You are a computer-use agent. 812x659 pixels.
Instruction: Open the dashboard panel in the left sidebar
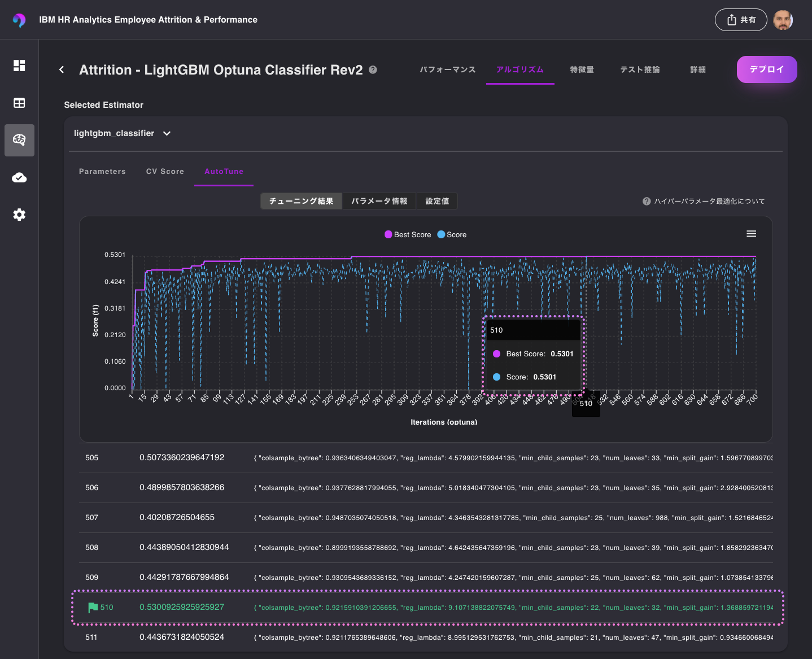click(19, 66)
